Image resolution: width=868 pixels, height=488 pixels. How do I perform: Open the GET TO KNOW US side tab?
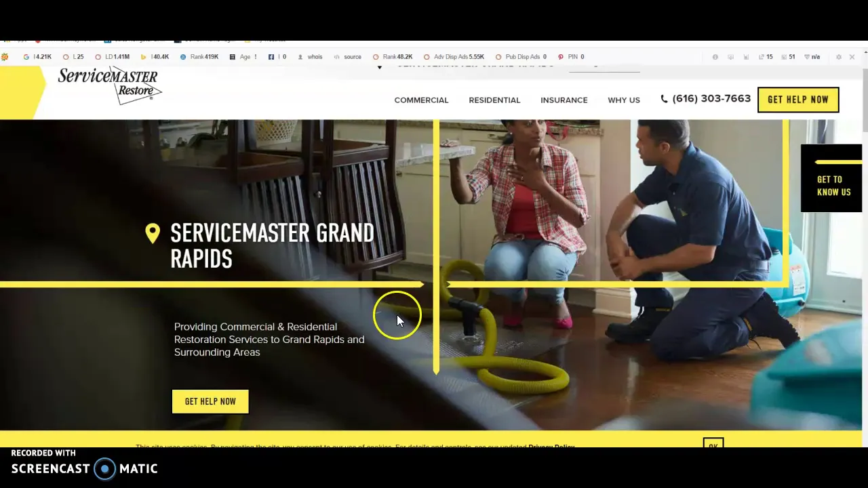tap(831, 178)
